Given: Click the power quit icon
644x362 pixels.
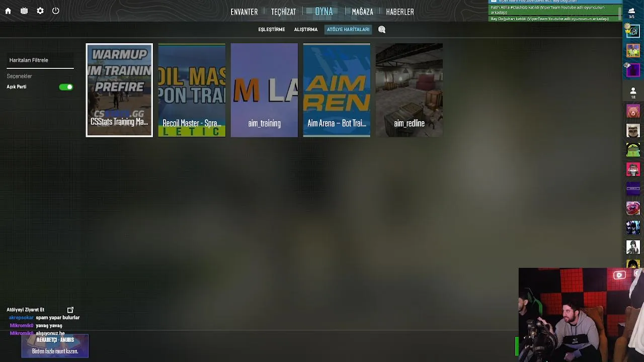Looking at the screenshot, I should click(x=56, y=11).
